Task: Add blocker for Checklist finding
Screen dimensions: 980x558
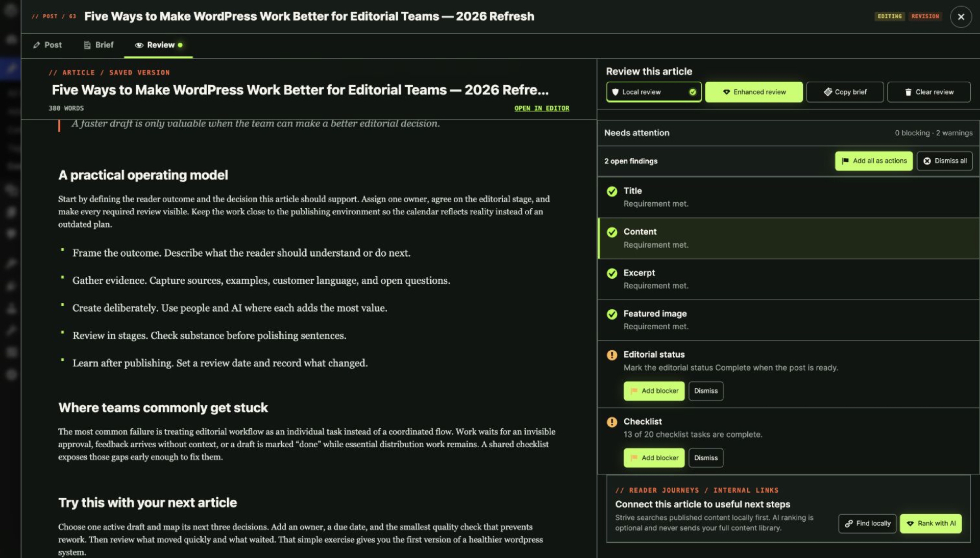Action: click(654, 458)
